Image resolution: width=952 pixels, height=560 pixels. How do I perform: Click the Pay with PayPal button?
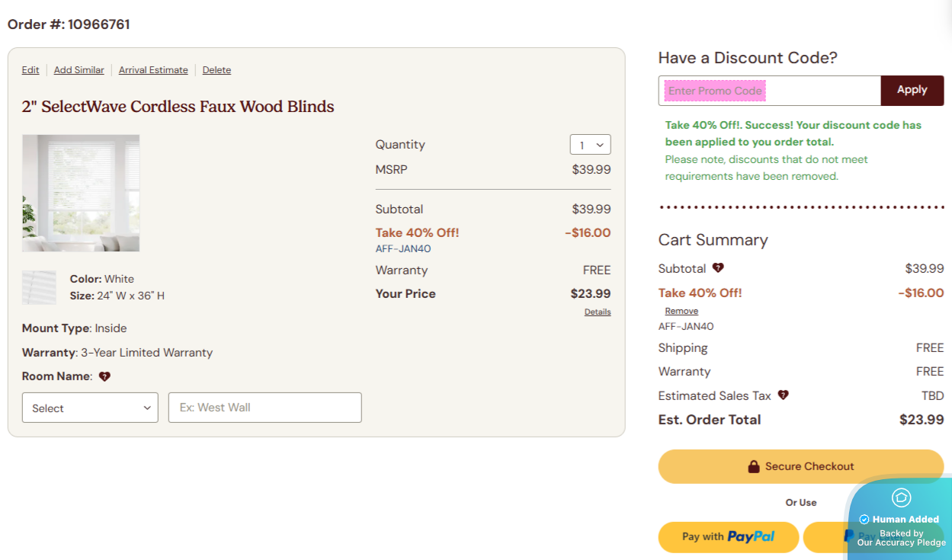[728, 536]
